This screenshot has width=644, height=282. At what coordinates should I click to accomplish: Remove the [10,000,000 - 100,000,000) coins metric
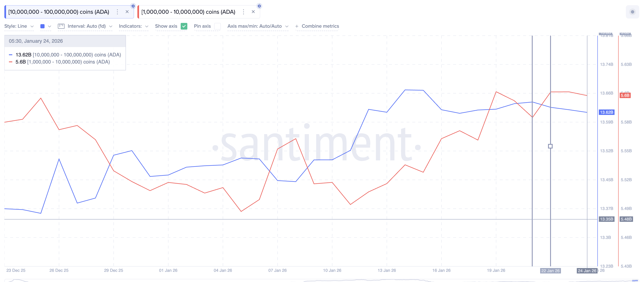127,11
